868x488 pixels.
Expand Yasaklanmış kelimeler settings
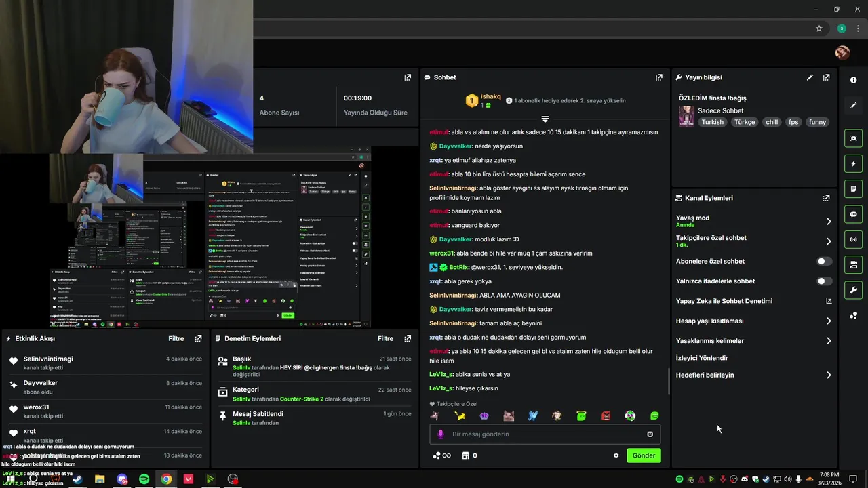click(x=829, y=341)
